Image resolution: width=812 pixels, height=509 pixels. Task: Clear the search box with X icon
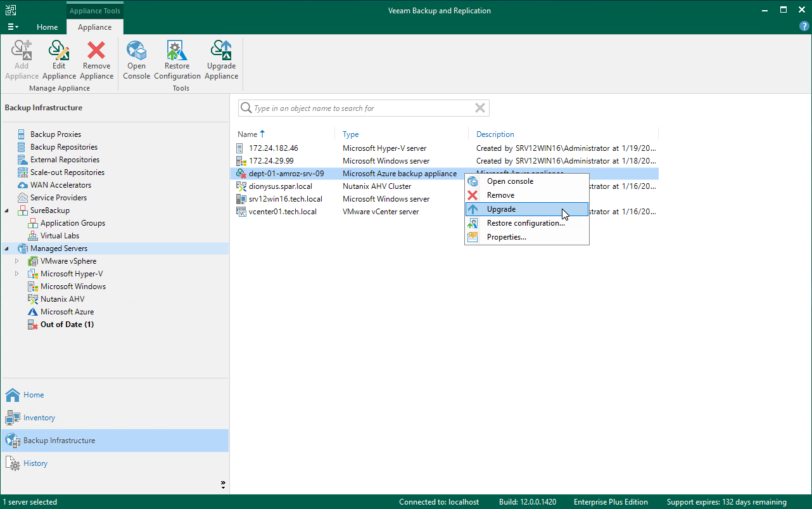(480, 108)
